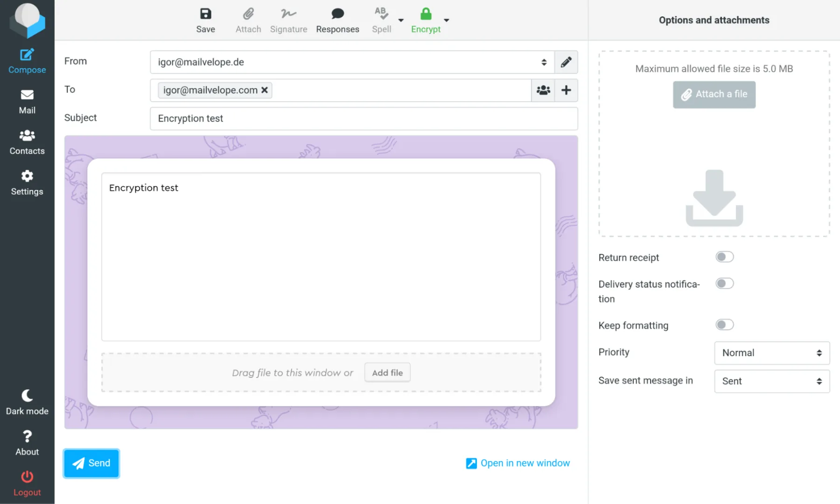Remove igor@mailvelope.com from recipients
Viewport: 840px width, 504px height.
tap(265, 90)
